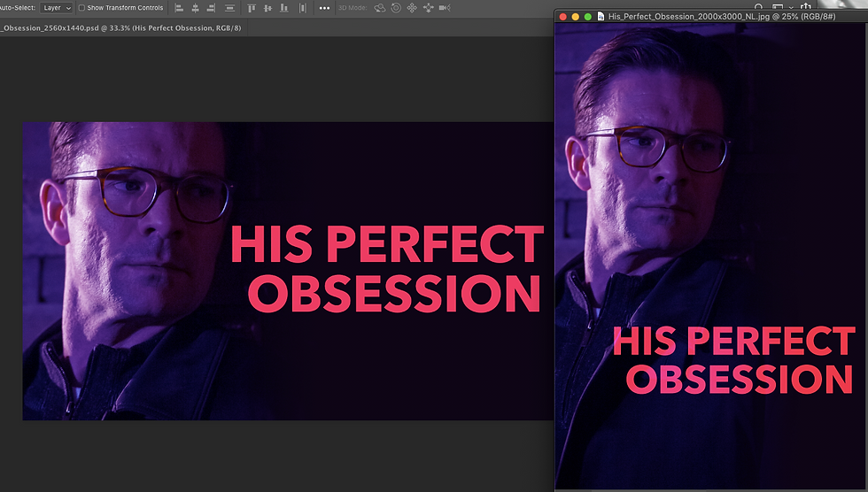
Task: Switch to the Obsession_2560x1440.psd document tab
Action: [122, 27]
